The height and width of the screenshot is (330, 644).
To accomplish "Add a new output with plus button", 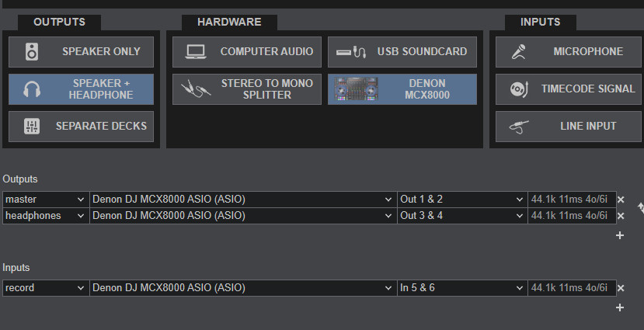I will click(x=620, y=235).
